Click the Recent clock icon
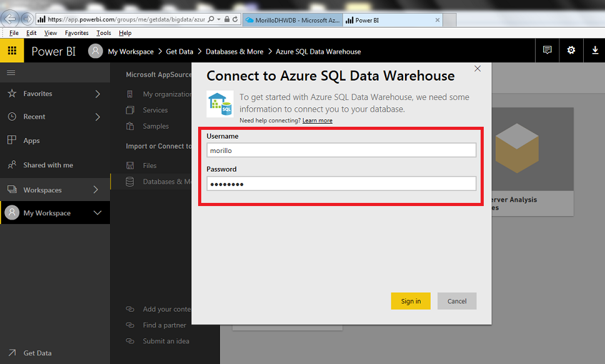This screenshot has width=605, height=364. [x=12, y=117]
